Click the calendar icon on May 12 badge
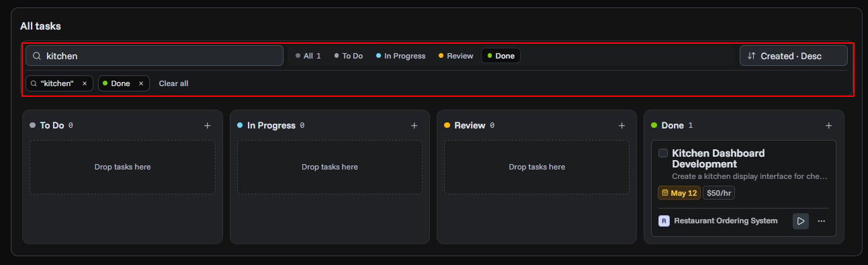This screenshot has height=265, width=868. 665,193
